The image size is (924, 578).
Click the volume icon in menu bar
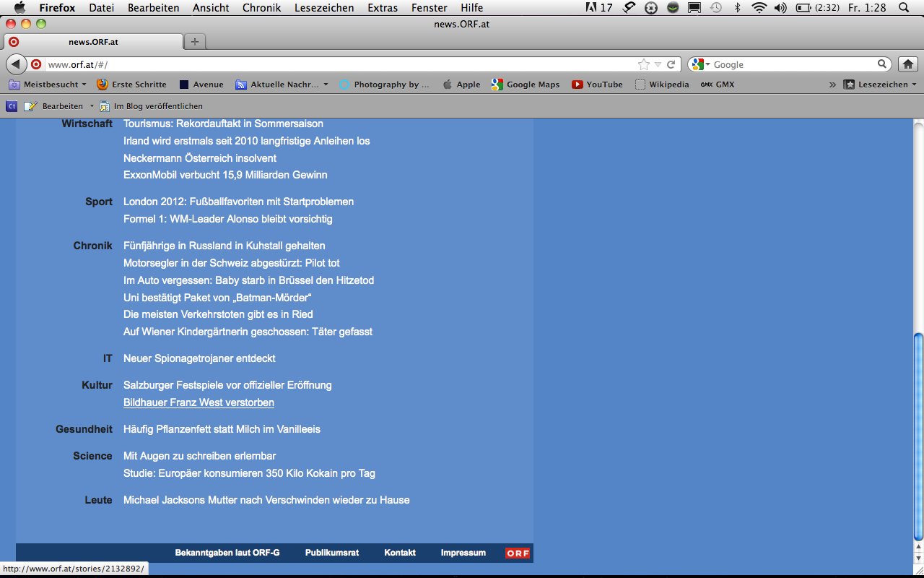780,8
